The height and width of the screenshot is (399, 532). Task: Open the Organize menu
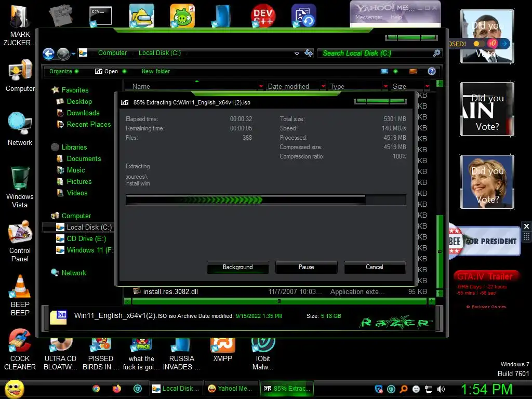[x=64, y=71]
